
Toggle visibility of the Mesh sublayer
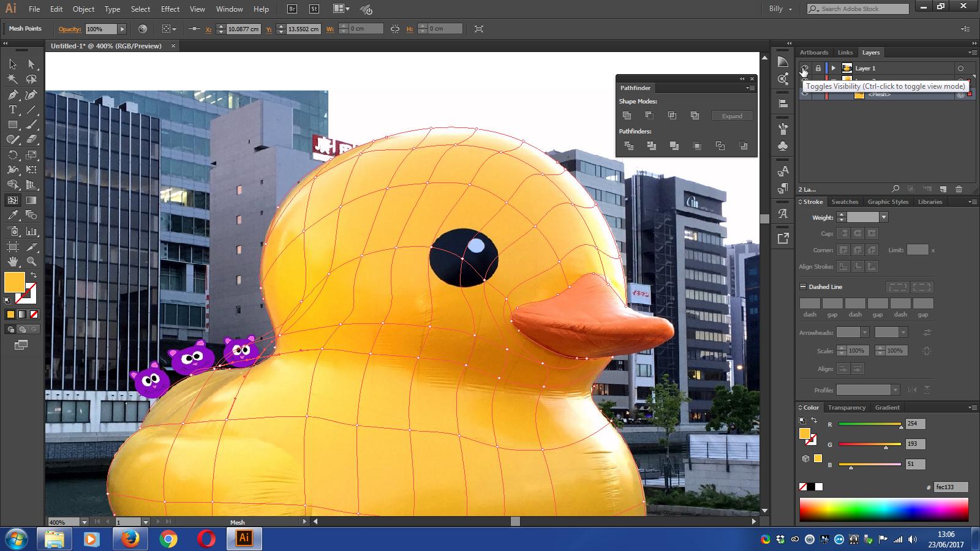point(804,94)
